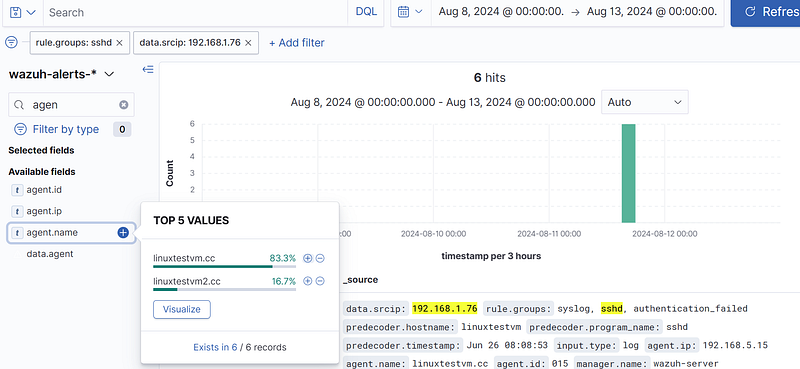
Task: Filter for linuxtestvm.cc value
Action: (307, 258)
